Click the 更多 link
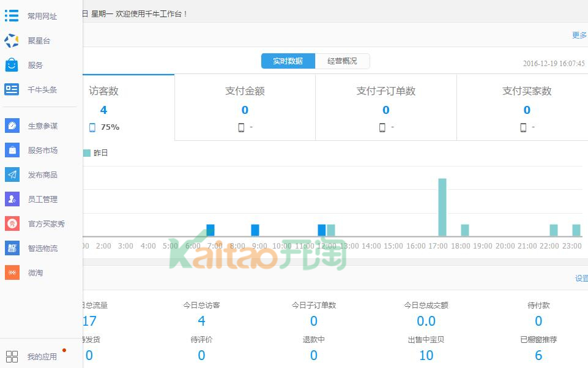 coord(579,36)
